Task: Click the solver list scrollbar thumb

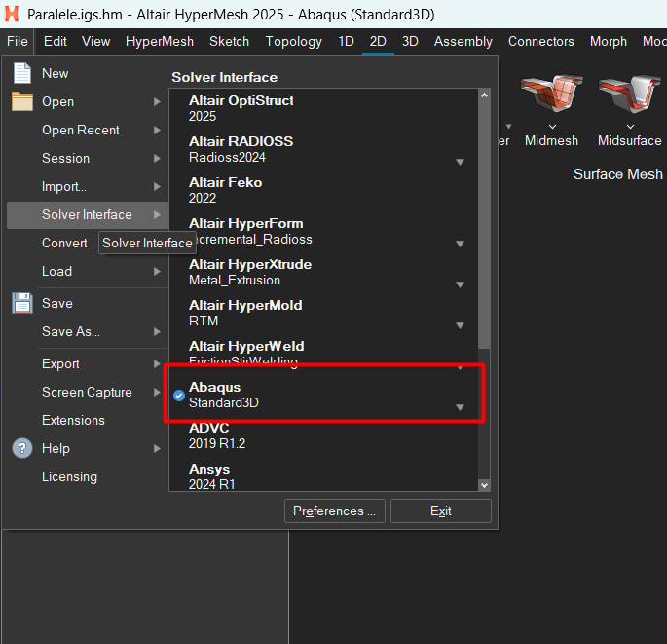Action: pyautogui.click(x=484, y=225)
